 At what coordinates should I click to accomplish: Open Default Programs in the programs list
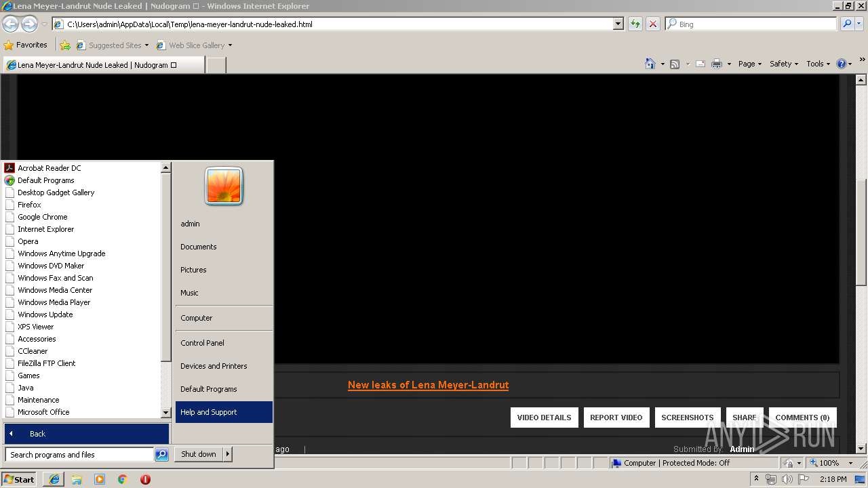[x=45, y=180]
